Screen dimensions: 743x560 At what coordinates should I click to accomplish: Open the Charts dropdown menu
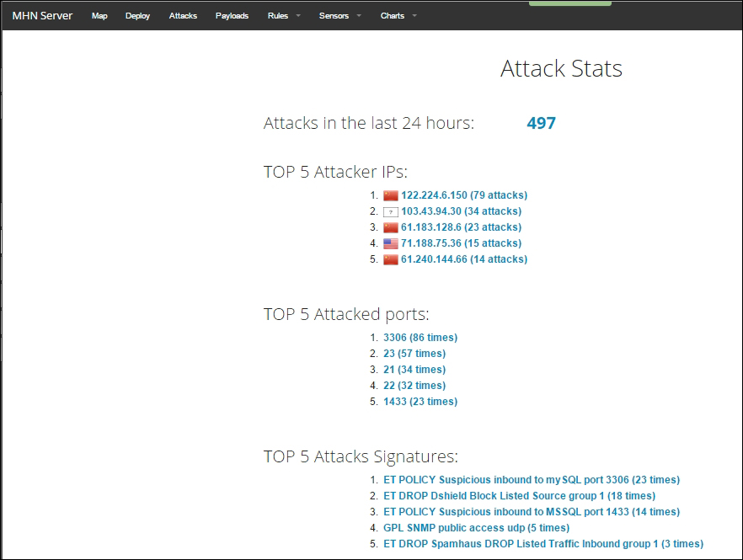tap(392, 15)
